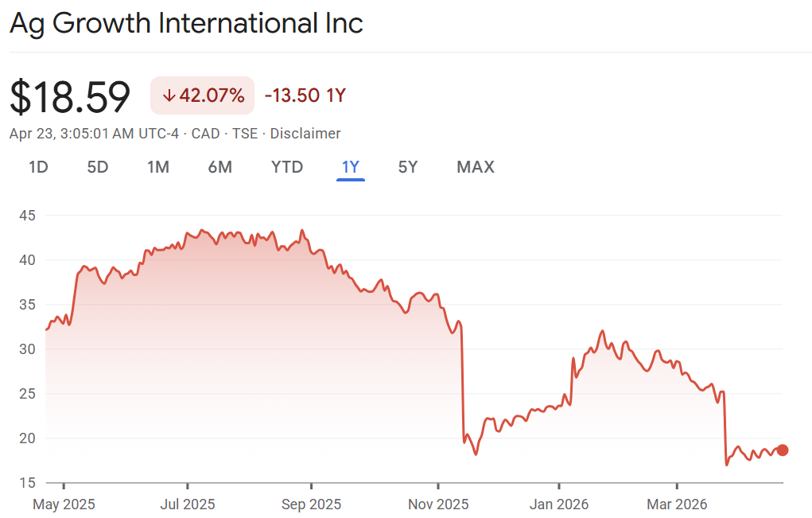
Task: Click the Jan 2026 axis label
Action: (x=559, y=504)
